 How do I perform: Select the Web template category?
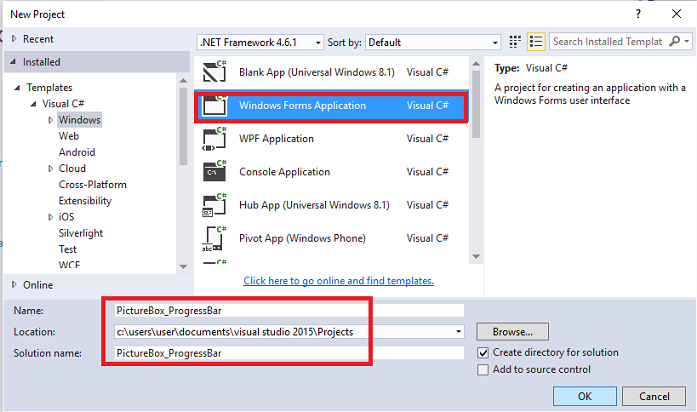pos(68,136)
